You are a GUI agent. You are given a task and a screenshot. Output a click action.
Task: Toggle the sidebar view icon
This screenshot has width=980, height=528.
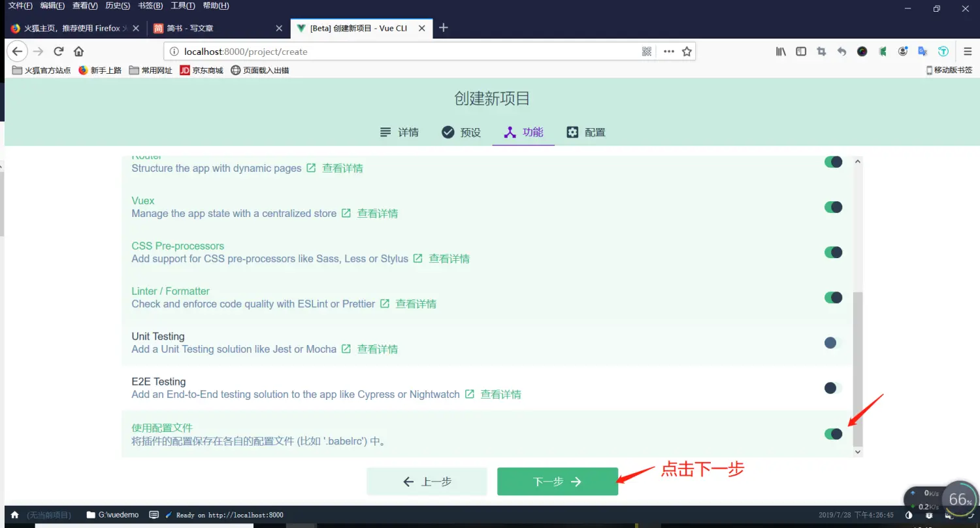pos(801,52)
